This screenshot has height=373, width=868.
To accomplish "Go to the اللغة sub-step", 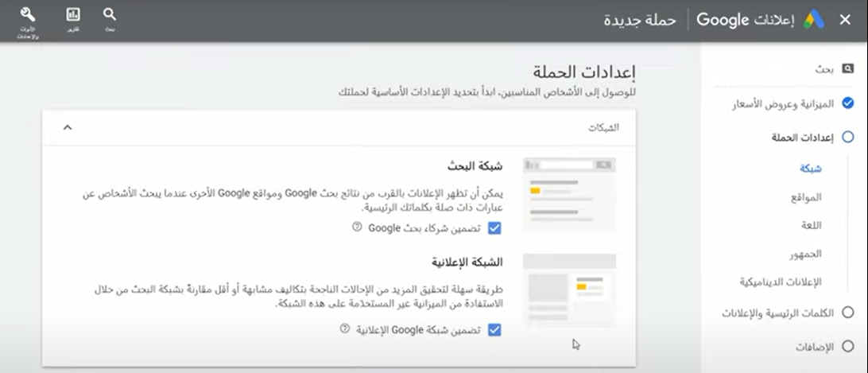I will 812,226.
